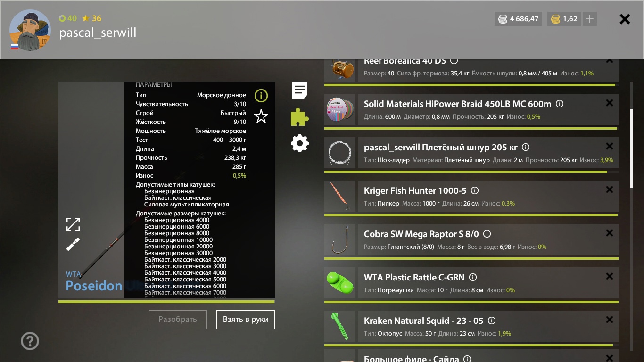Remove Solid Materials HiPower Braid line

coord(609,103)
